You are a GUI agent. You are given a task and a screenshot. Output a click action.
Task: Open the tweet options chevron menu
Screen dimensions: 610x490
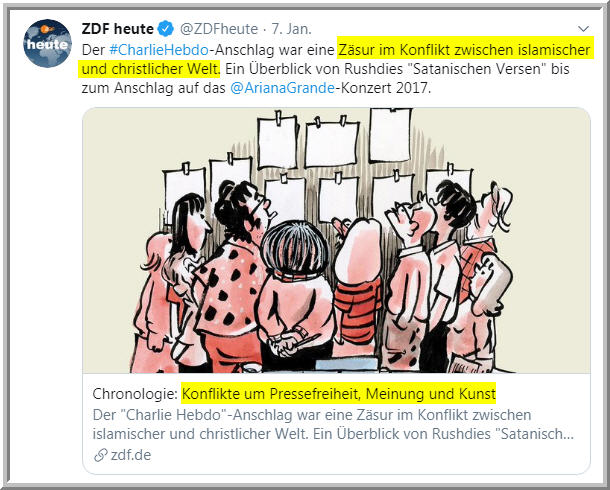[583, 28]
